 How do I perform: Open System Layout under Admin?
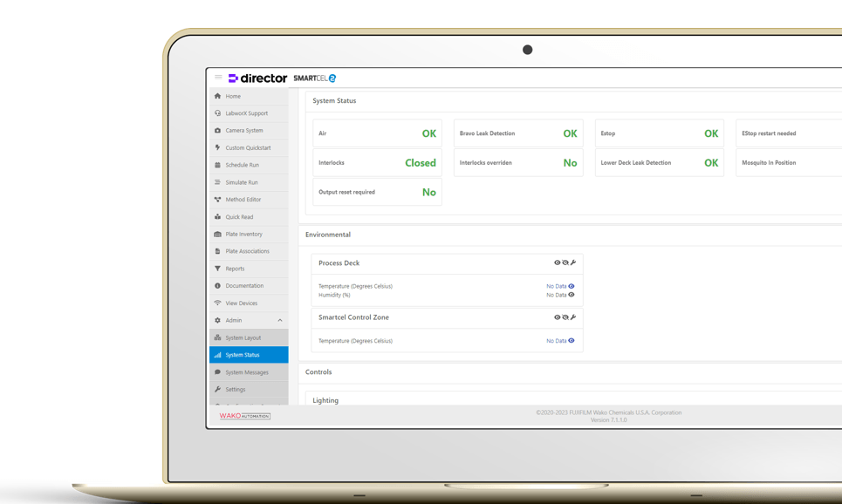pos(249,337)
